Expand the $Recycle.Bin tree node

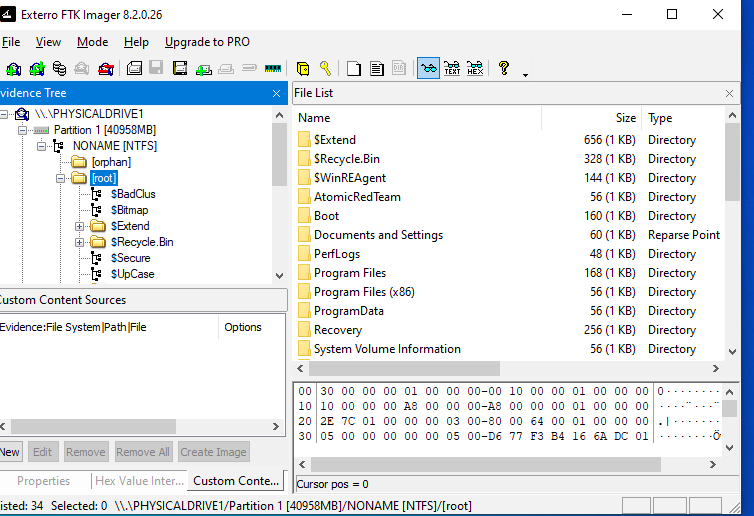click(80, 242)
